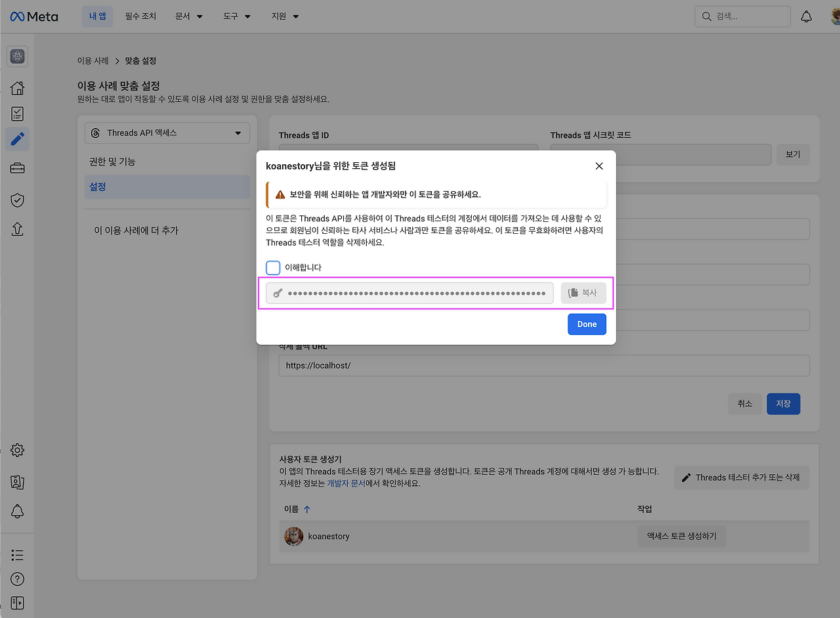Click the 취소 button
The height and width of the screenshot is (618, 840).
point(745,404)
